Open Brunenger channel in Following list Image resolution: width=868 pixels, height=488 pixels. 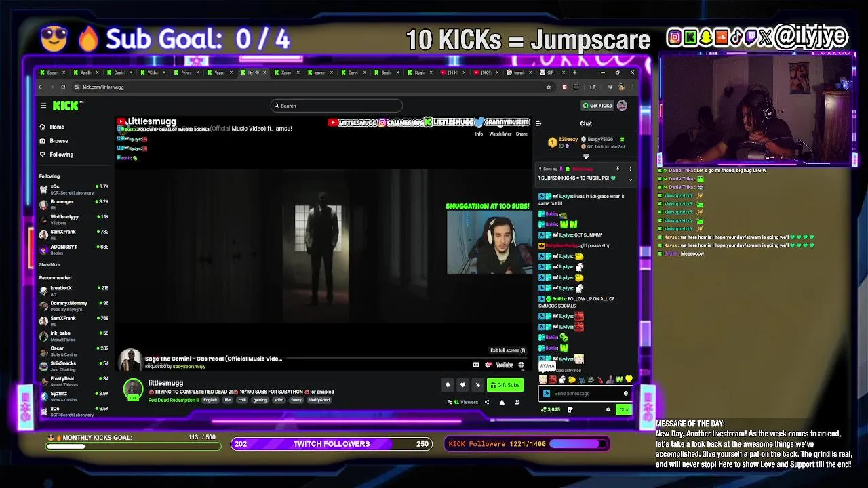pos(74,204)
